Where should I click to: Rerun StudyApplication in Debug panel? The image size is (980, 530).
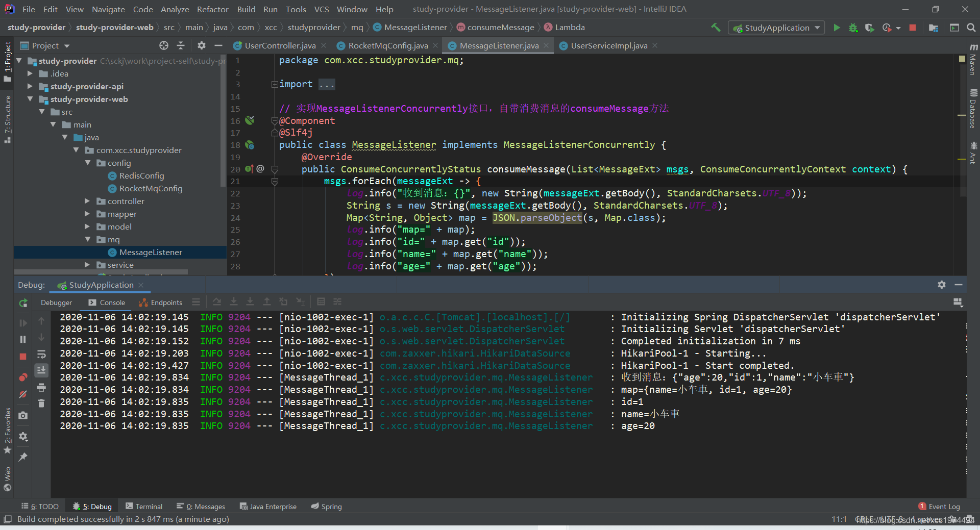(x=23, y=303)
